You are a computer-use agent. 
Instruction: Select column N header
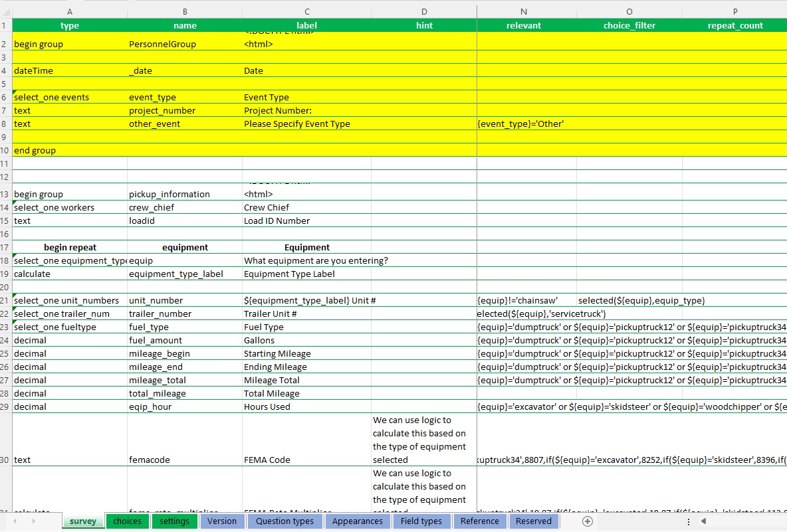524,11
